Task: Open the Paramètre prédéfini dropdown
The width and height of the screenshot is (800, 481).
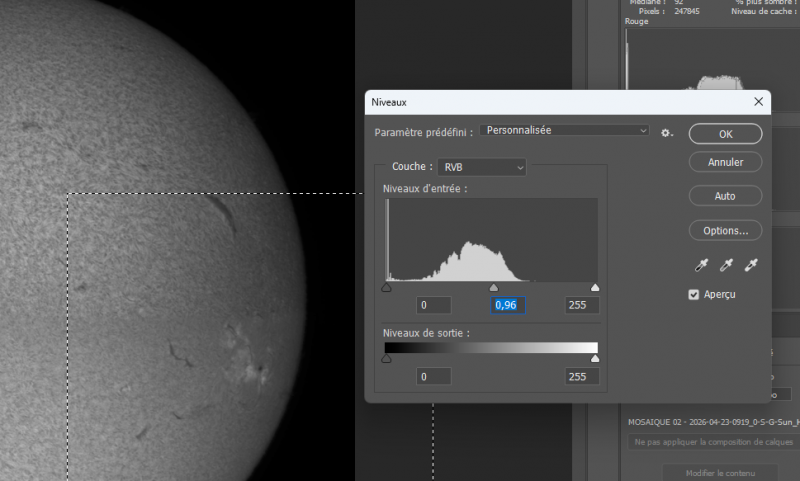Action: [x=564, y=131]
